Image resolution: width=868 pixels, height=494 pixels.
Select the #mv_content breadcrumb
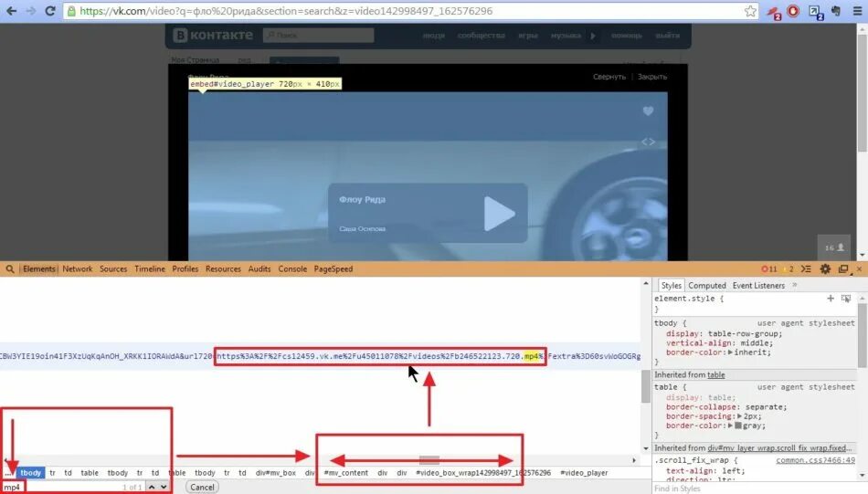tap(346, 473)
